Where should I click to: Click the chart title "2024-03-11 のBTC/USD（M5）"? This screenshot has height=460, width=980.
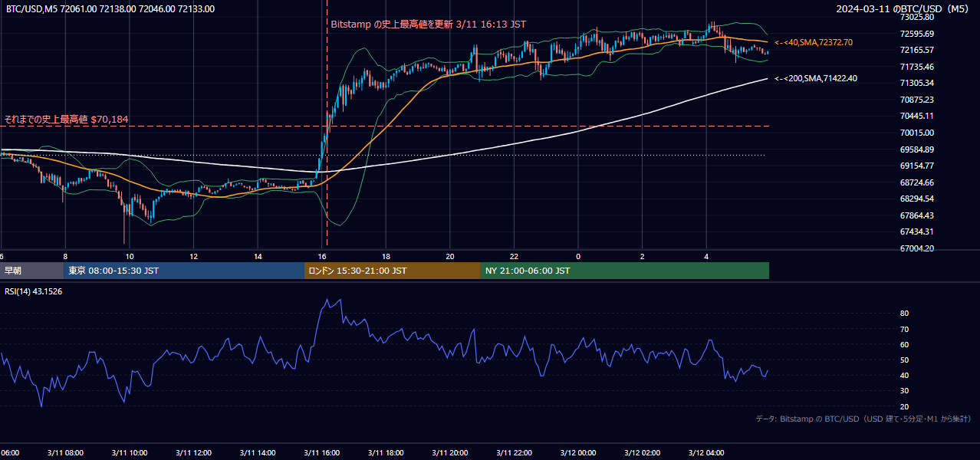click(x=904, y=9)
